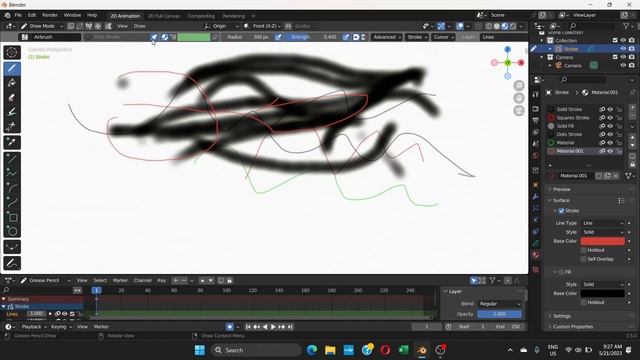Screen dimensions: 640x360
Task: Hide the Solid Stroke material
Action: coord(610,109)
